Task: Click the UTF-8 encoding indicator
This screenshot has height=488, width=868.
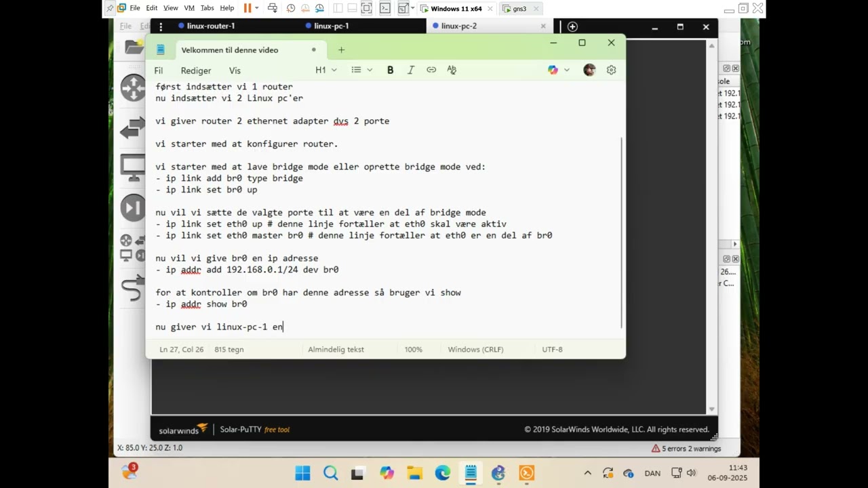Action: (552, 350)
